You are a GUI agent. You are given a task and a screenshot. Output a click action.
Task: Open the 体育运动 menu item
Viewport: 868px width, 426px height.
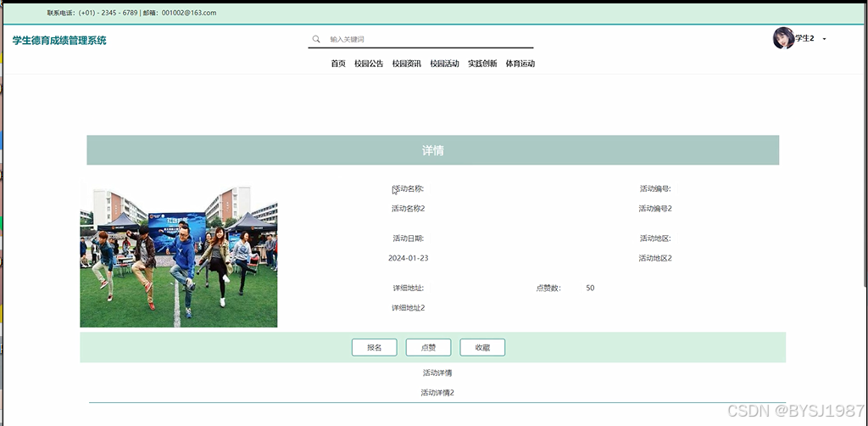(520, 64)
